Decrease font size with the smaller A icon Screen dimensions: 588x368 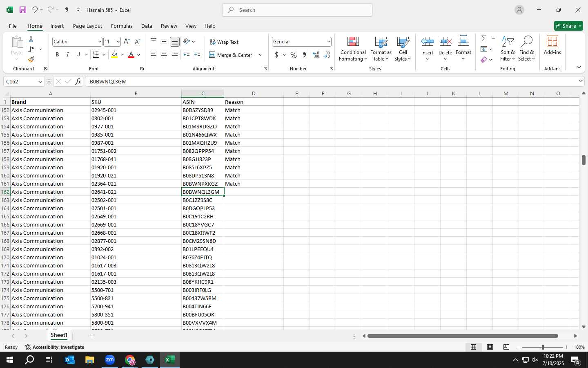tap(137, 42)
